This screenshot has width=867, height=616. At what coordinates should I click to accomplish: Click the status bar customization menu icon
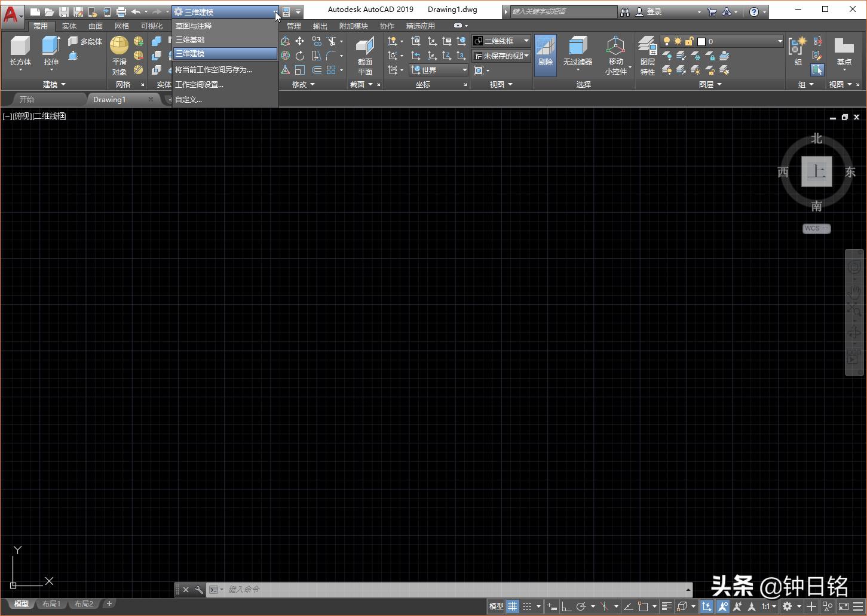pos(858,606)
